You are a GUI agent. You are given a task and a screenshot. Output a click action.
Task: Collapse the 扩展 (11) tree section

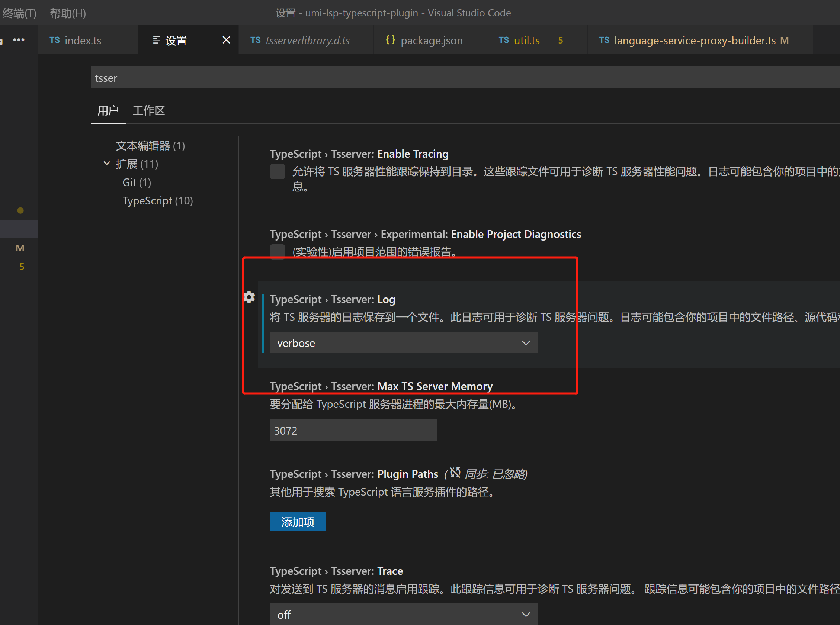pos(107,164)
